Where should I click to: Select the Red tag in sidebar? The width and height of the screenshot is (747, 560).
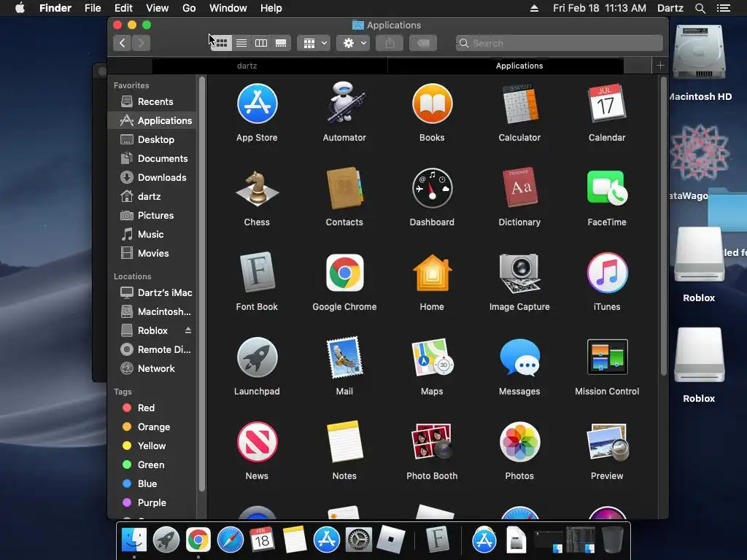click(x=152, y=408)
